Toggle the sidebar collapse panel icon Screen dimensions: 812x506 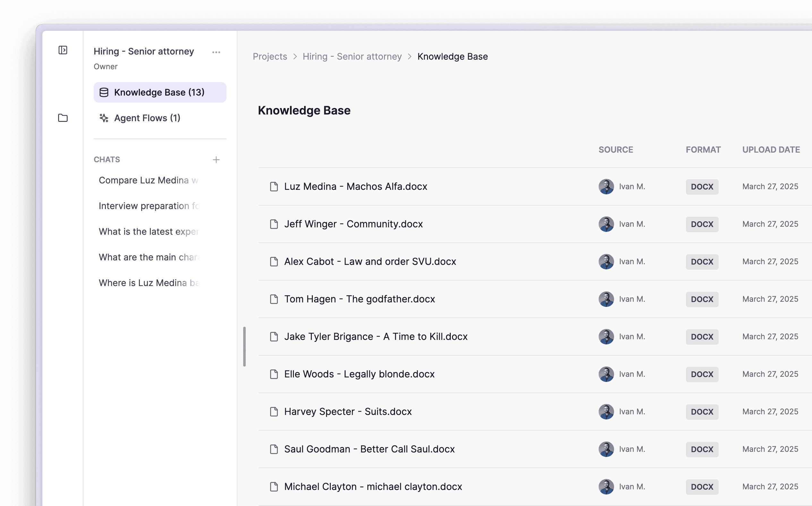(x=63, y=50)
